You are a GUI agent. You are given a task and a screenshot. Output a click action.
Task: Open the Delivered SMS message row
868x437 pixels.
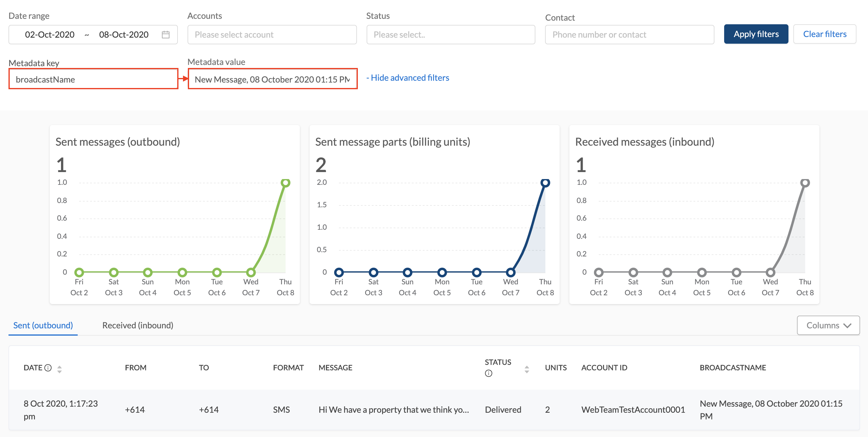click(393, 409)
